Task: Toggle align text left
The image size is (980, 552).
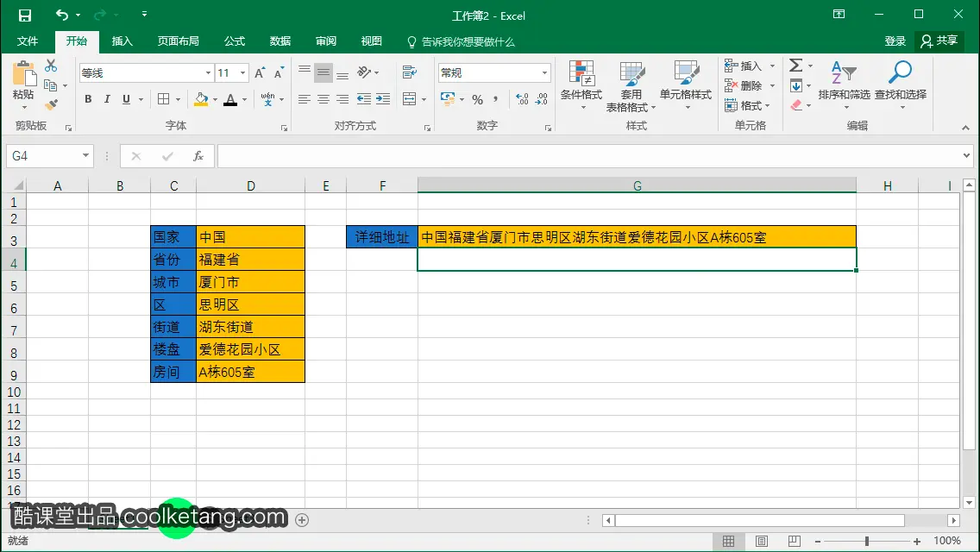Action: coord(305,99)
